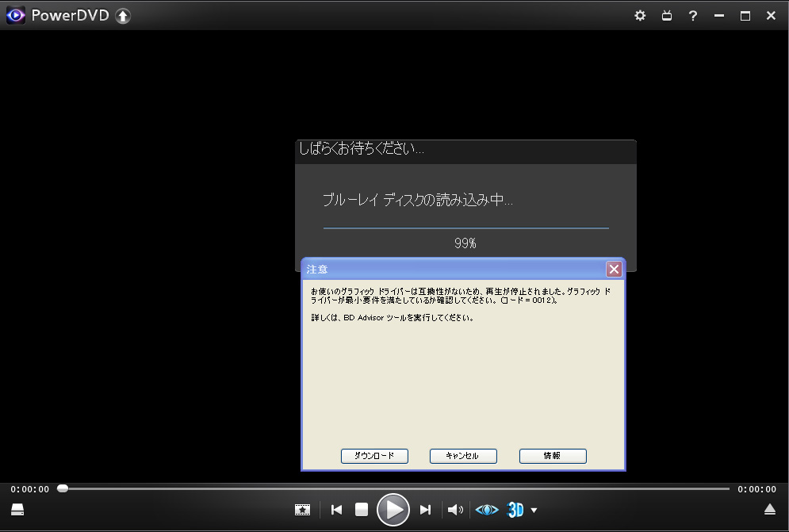
Task: Start playback with Play button
Action: pos(393,510)
